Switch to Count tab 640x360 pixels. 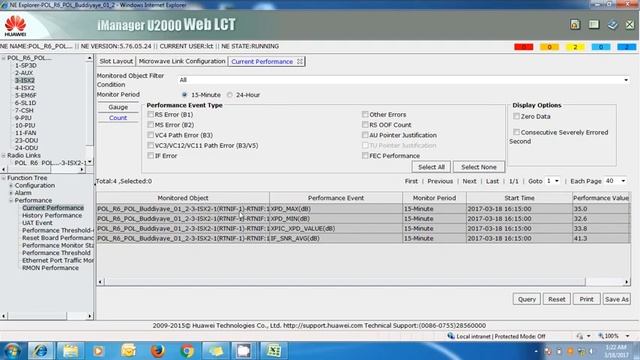point(118,118)
